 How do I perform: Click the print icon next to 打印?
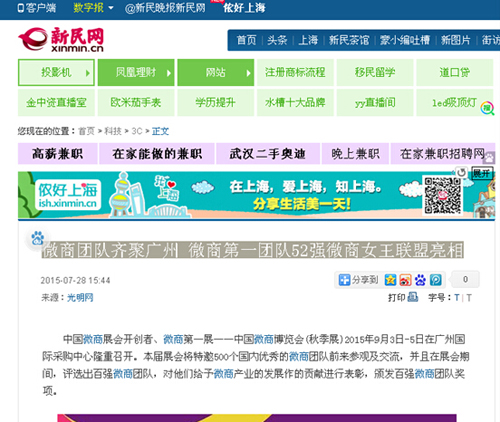(x=413, y=297)
